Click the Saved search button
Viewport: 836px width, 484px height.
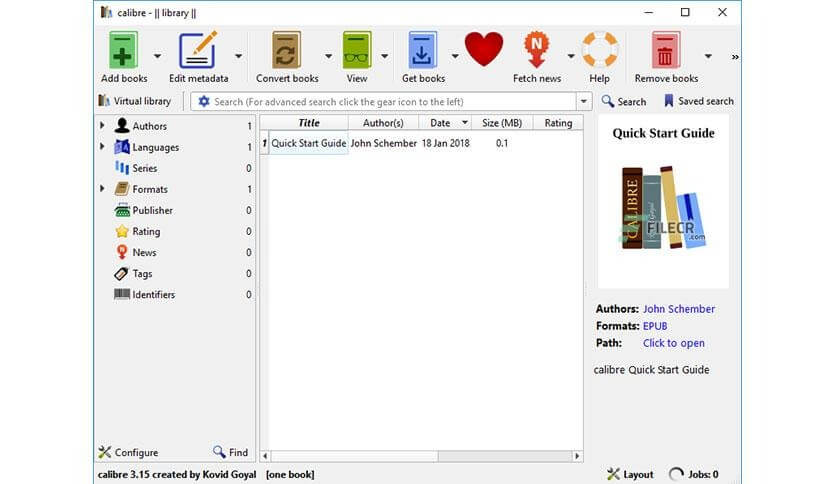pyautogui.click(x=698, y=101)
